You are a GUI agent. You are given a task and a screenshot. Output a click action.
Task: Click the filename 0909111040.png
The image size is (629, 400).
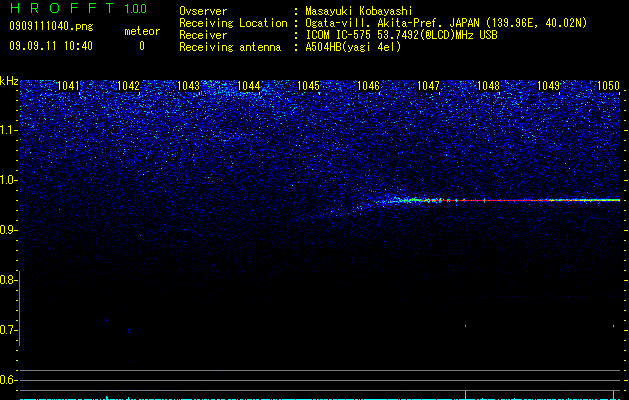pos(51,26)
